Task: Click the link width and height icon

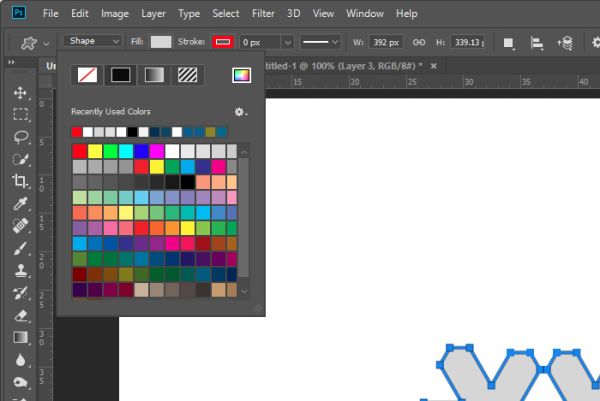Action: 419,42
